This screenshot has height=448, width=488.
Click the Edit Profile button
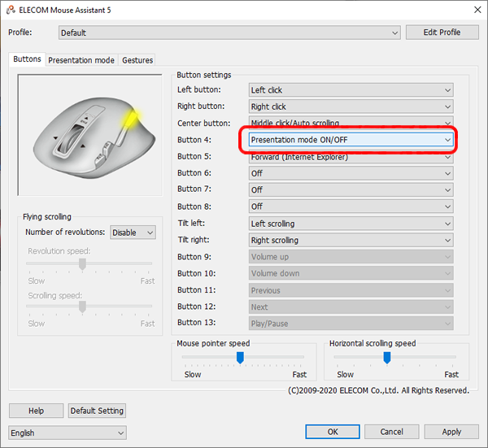click(x=442, y=33)
